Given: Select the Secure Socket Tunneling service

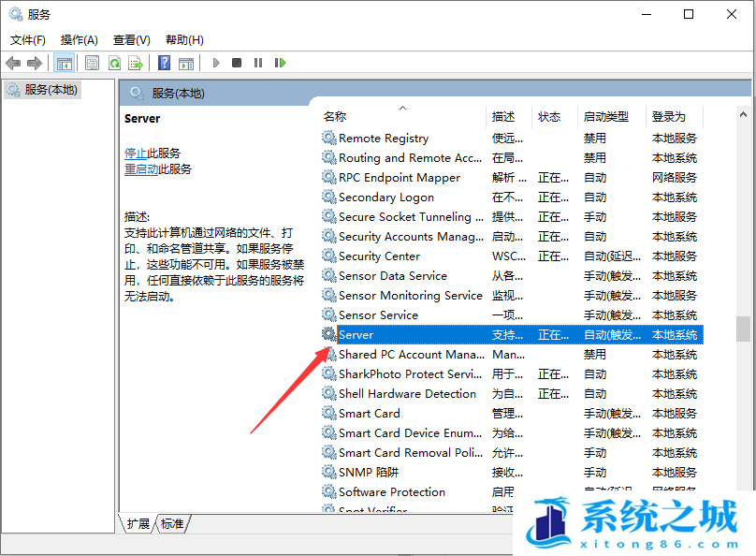Looking at the screenshot, I should coord(411,216).
